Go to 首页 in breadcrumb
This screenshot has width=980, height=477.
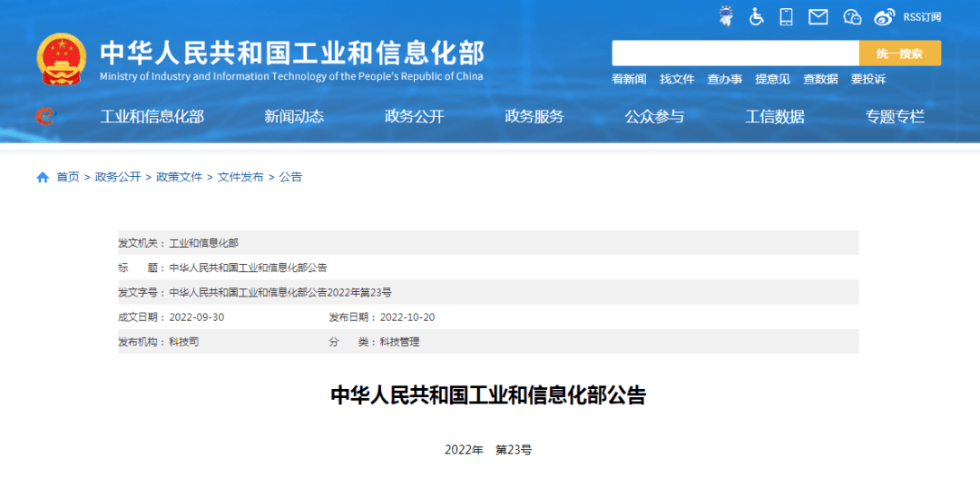[x=68, y=178]
